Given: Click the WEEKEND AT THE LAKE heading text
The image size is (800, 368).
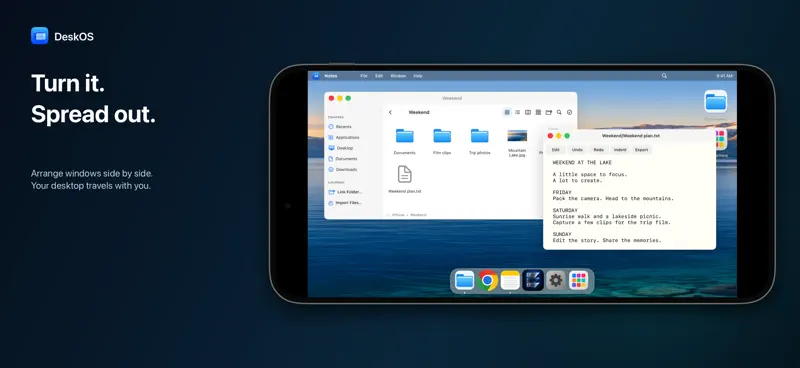Looking at the screenshot, I should (x=582, y=163).
